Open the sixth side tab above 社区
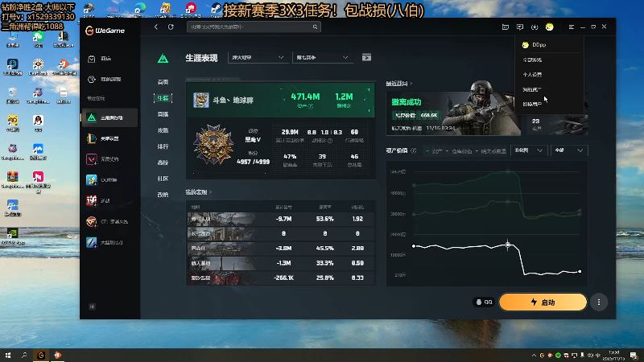Image resolution: width=644 pixels, height=362 pixels. click(x=163, y=163)
